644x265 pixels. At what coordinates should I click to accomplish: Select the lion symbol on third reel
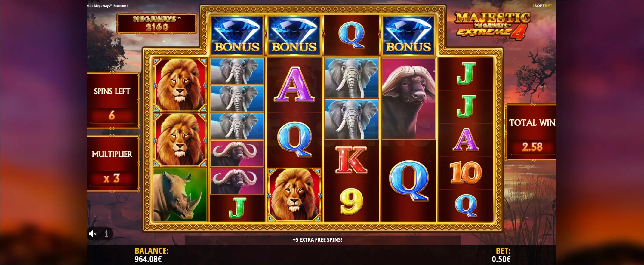point(294,195)
